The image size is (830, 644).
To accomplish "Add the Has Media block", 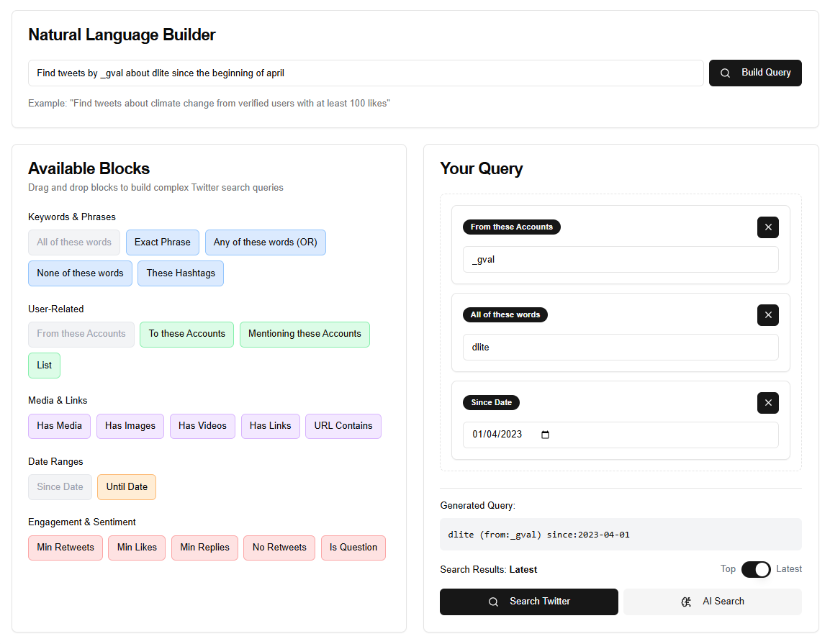I will [59, 426].
